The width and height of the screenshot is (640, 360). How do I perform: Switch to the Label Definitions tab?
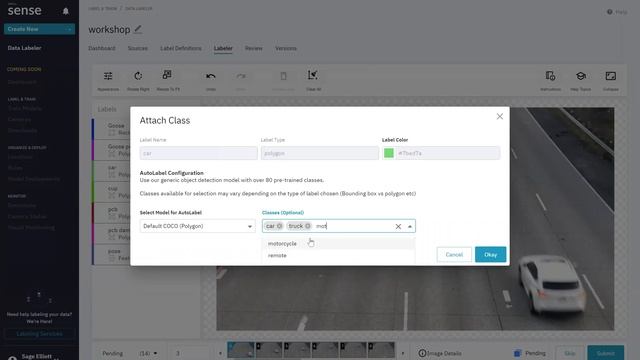181,48
